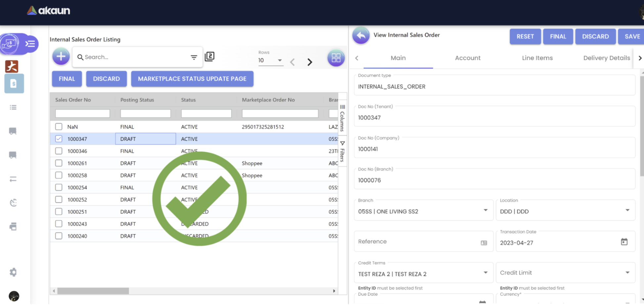644x305 pixels.
Task: Open the Account tab
Action: pyautogui.click(x=467, y=58)
